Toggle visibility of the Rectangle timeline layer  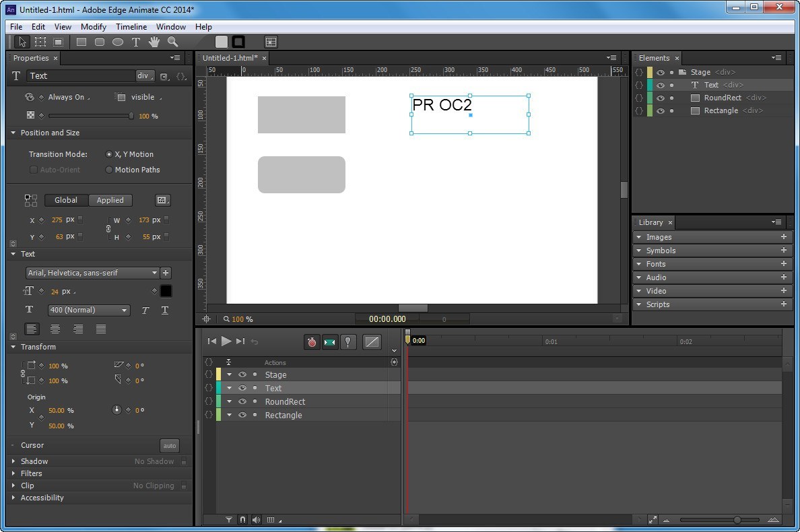click(242, 415)
